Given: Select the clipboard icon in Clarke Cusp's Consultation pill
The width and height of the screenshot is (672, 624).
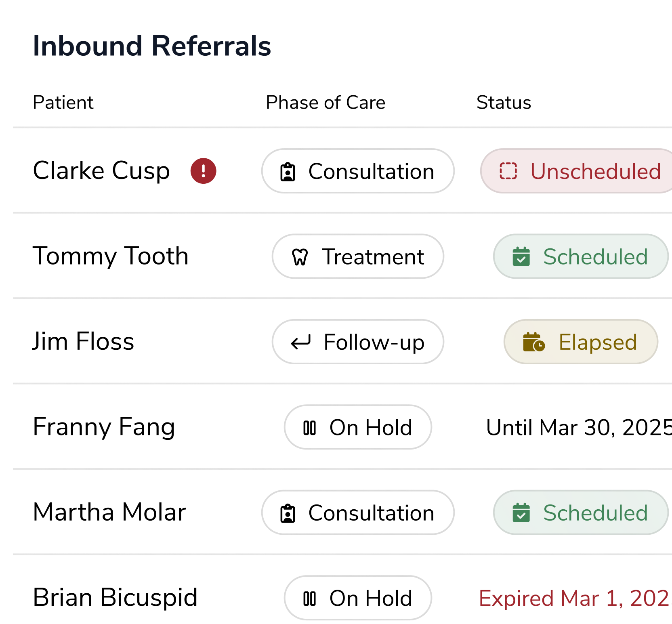Looking at the screenshot, I should 288,171.
